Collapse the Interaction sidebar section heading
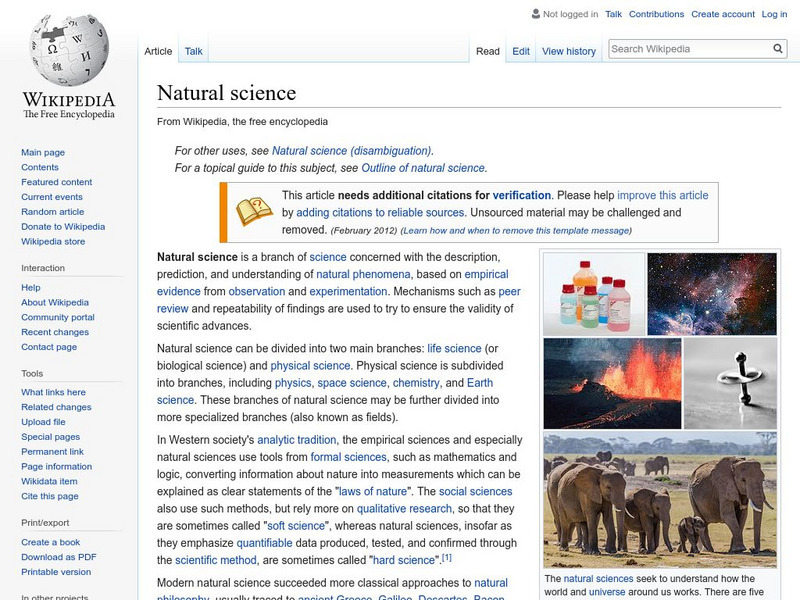Screen dimensions: 800x600 [x=43, y=268]
